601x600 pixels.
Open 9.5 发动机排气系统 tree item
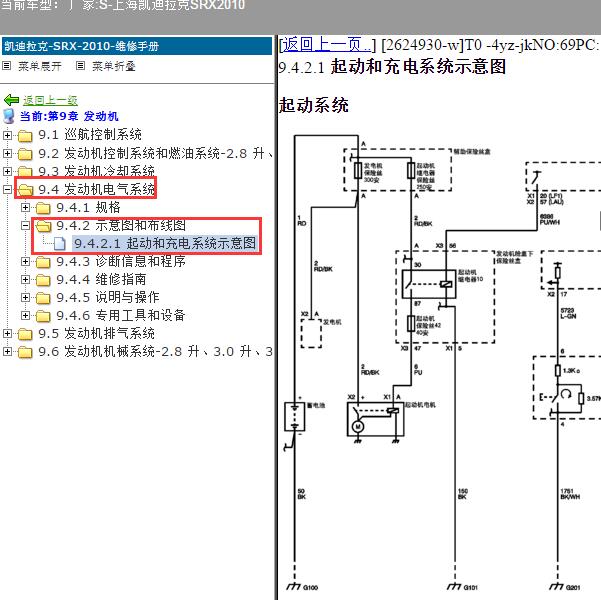click(x=97, y=334)
